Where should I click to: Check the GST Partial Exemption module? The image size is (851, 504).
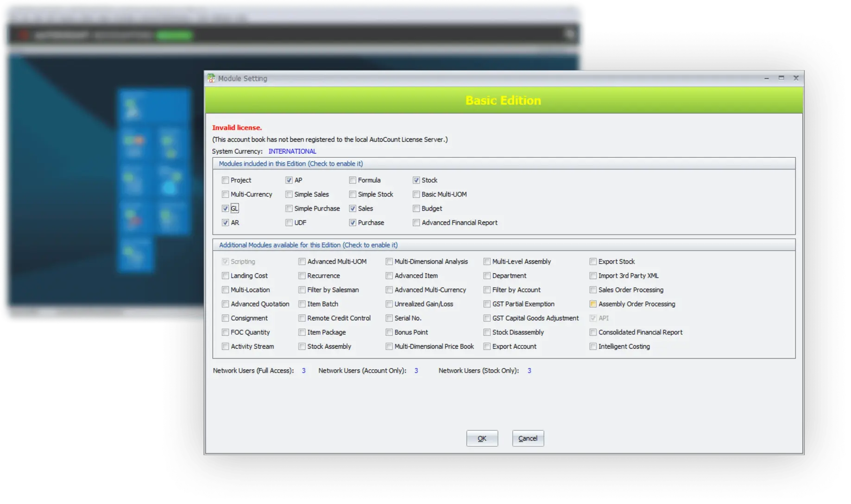pos(487,304)
